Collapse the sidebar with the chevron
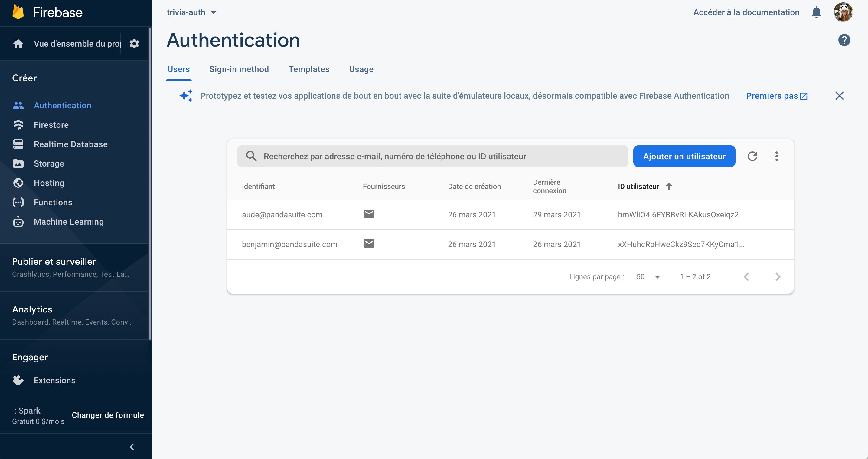The height and width of the screenshot is (459, 868). point(132,447)
